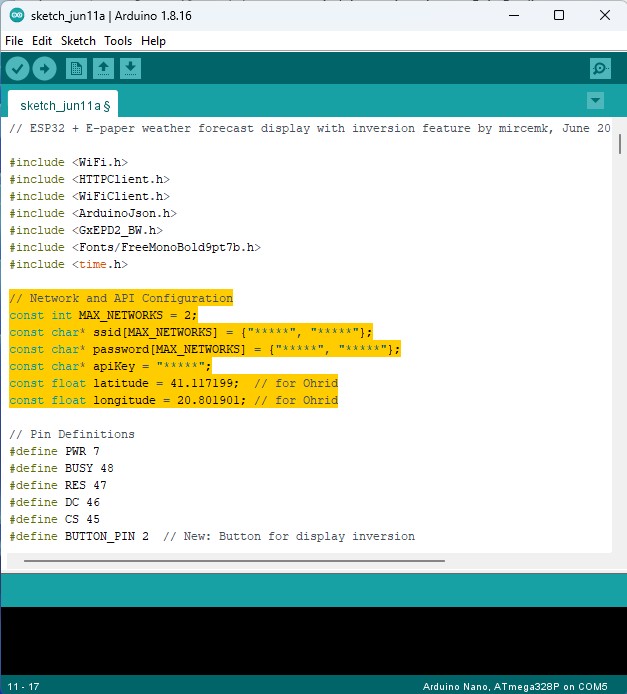This screenshot has width=627, height=694.
Task: Open the Help menu
Action: point(153,41)
